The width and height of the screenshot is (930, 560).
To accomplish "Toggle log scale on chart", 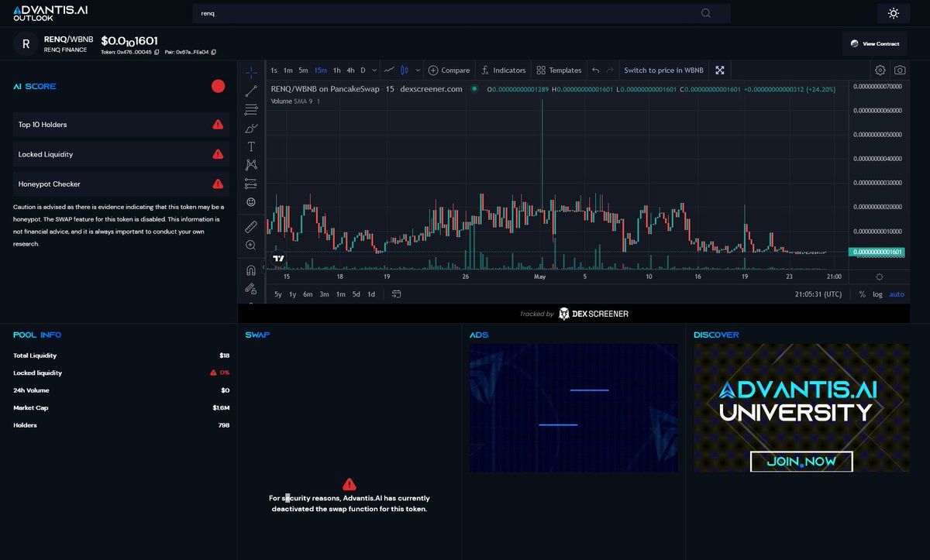I will pos(877,294).
